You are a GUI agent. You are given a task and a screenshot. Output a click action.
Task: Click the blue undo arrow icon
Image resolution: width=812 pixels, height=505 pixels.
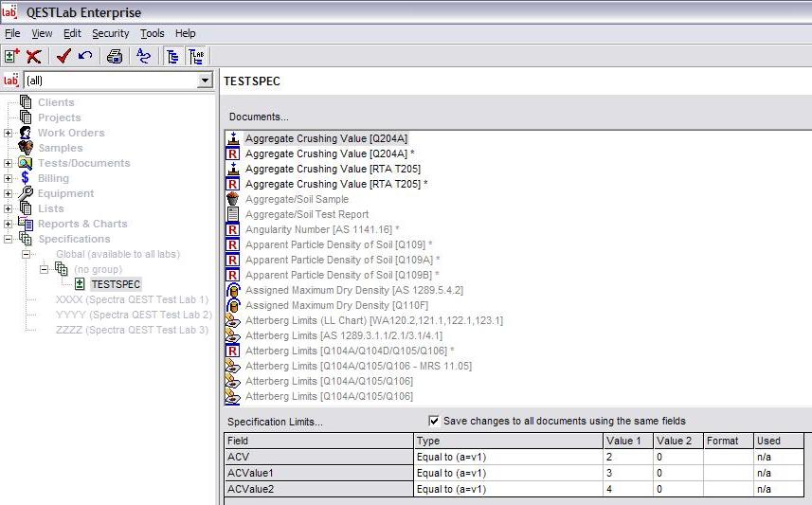click(85, 56)
